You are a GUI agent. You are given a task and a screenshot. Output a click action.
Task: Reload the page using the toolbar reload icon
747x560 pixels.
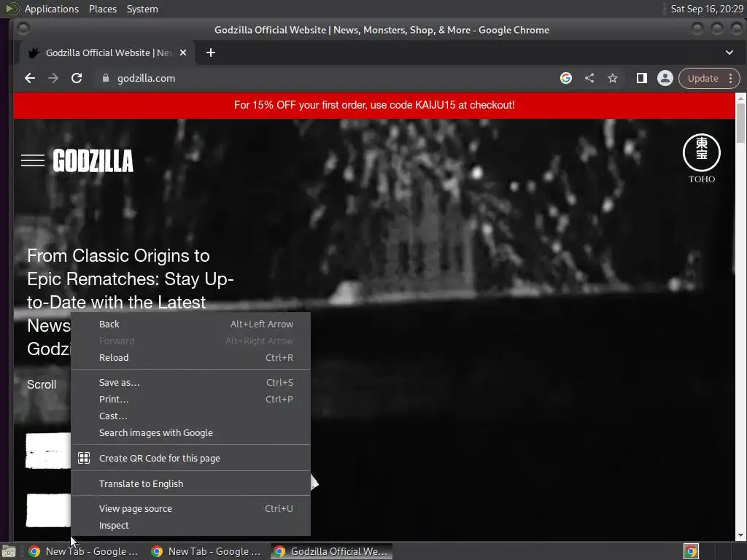pyautogui.click(x=76, y=78)
